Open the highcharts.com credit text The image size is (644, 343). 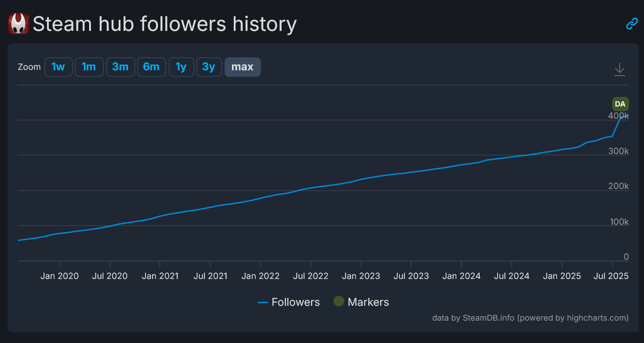pos(530,318)
